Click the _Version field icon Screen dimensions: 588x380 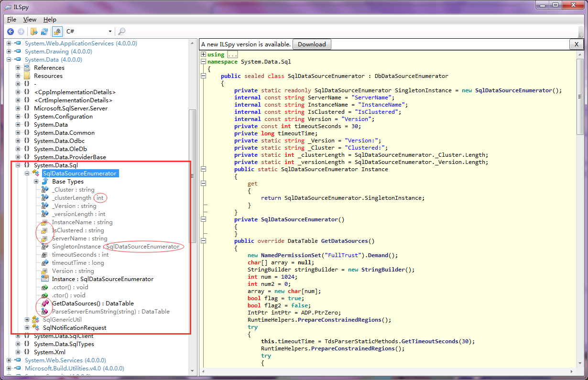pos(44,206)
